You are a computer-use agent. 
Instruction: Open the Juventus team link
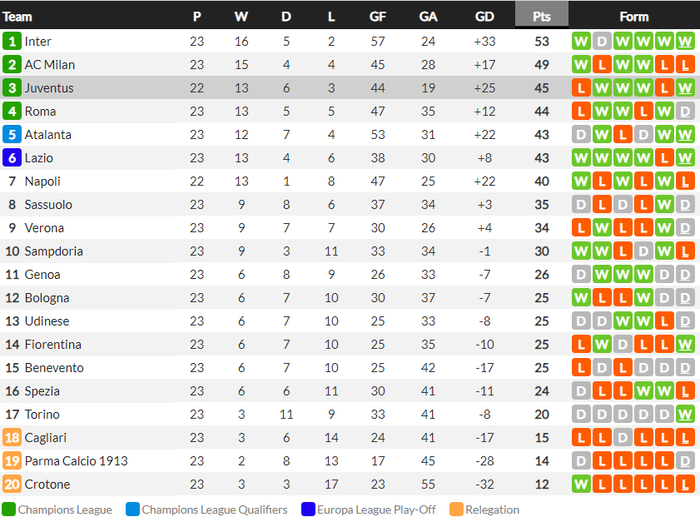click(x=49, y=88)
